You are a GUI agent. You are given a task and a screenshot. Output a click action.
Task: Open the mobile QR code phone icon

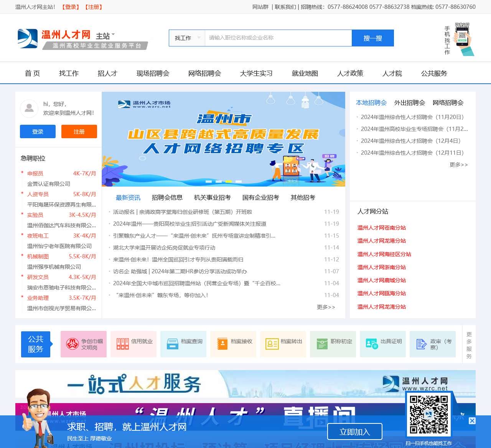point(463,39)
